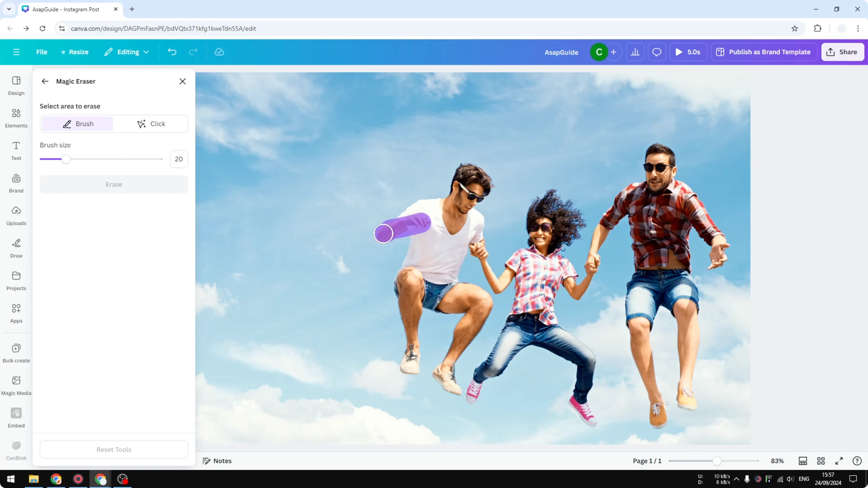This screenshot has height=488, width=868.
Task: Open File Explorer from taskbar
Action: tap(34, 479)
